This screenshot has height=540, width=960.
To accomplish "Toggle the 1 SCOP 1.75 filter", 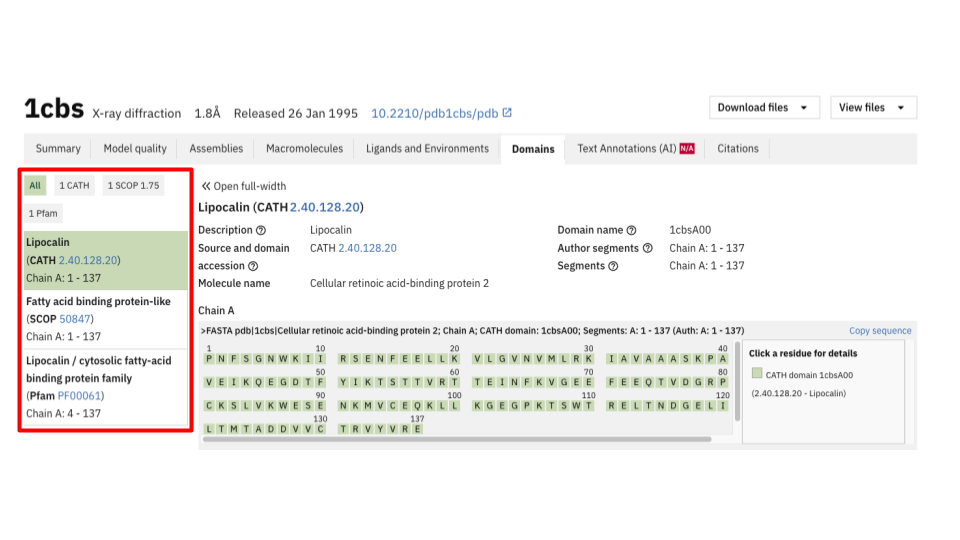I will 133,185.
